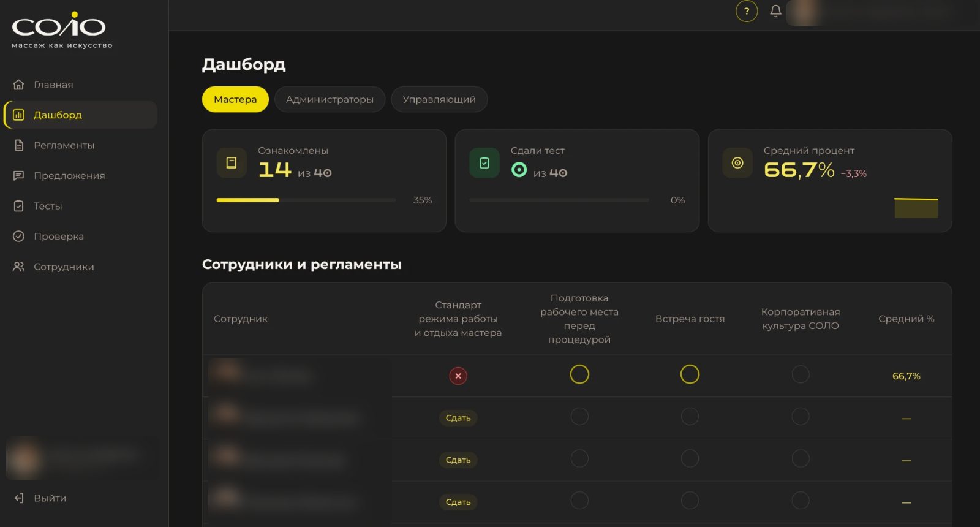Click the -3,3% change indicator
Image resolution: width=980 pixels, height=527 pixels.
[x=854, y=174]
